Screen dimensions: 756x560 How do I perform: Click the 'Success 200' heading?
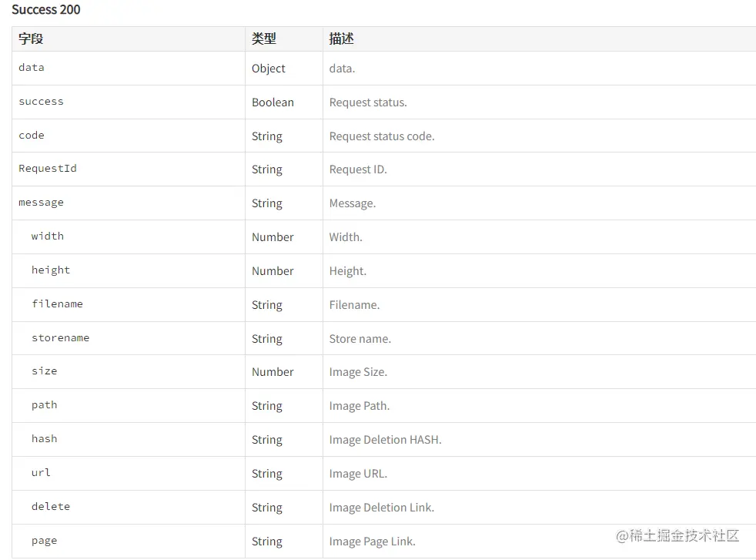point(46,10)
